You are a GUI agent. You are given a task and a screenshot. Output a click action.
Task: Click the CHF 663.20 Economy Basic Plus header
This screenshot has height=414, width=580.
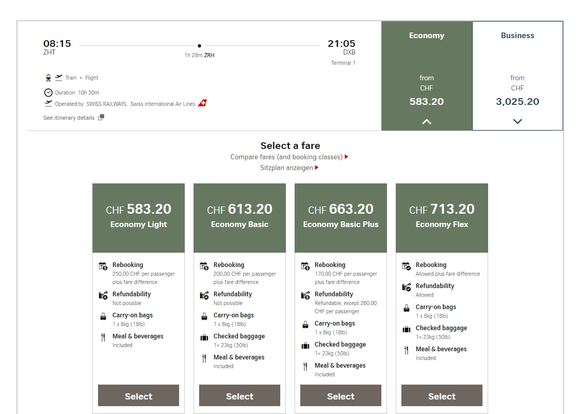click(x=341, y=218)
